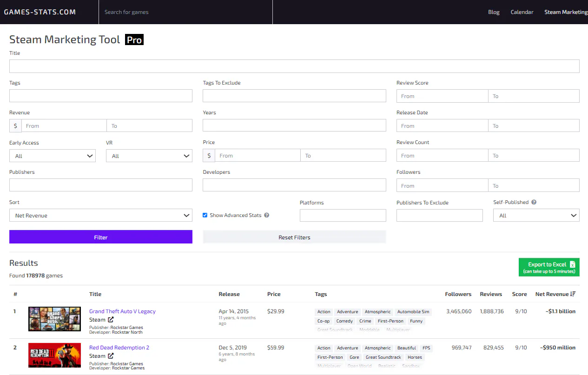Click the GAMES-STATS.COM logo
This screenshot has width=588, height=375.
pyautogui.click(x=40, y=12)
